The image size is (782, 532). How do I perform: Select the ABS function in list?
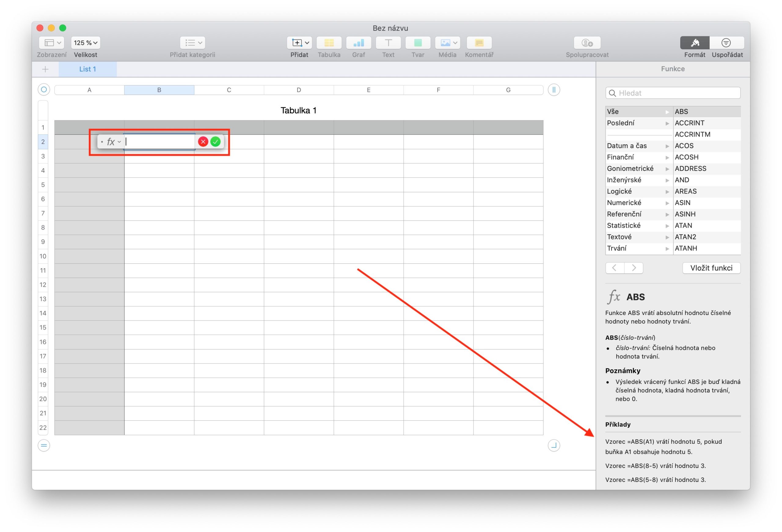[x=707, y=112]
